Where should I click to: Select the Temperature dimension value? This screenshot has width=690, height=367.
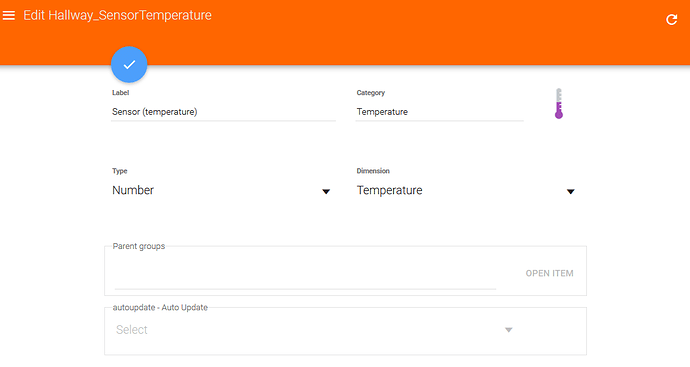click(x=389, y=190)
